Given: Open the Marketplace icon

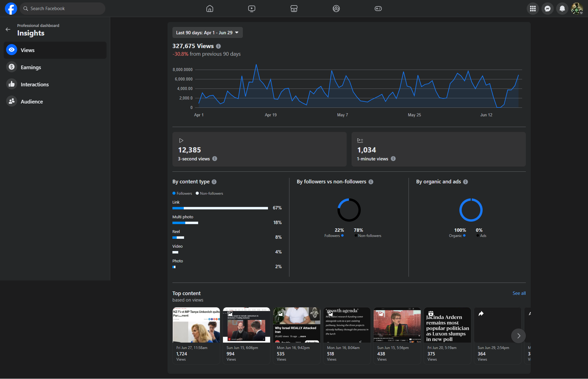Looking at the screenshot, I should tap(294, 9).
